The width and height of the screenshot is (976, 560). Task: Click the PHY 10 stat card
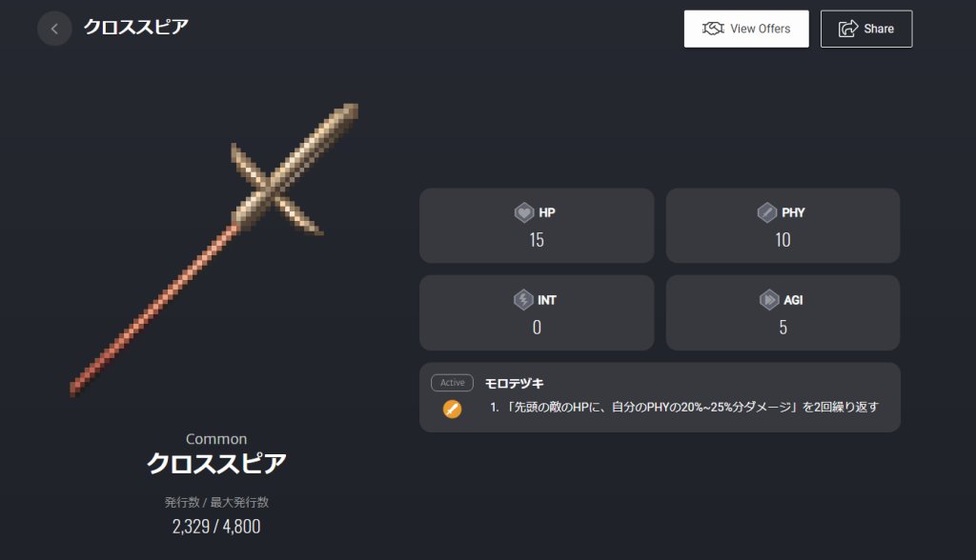click(x=783, y=226)
